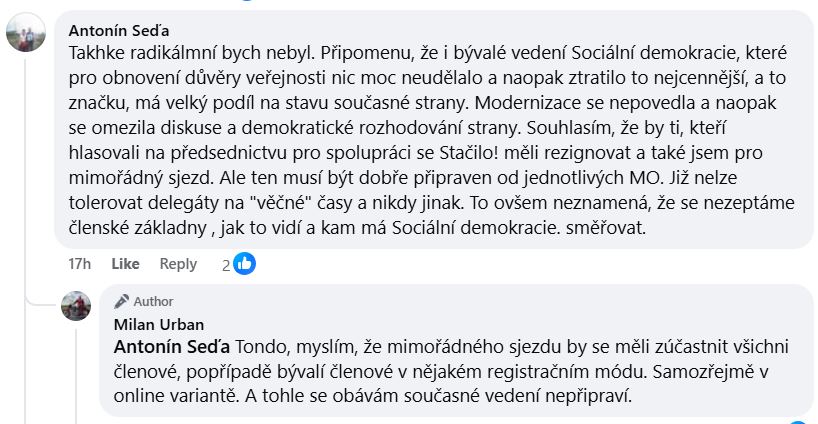Click the Author badge label
The height and width of the screenshot is (424, 818).
(x=153, y=301)
